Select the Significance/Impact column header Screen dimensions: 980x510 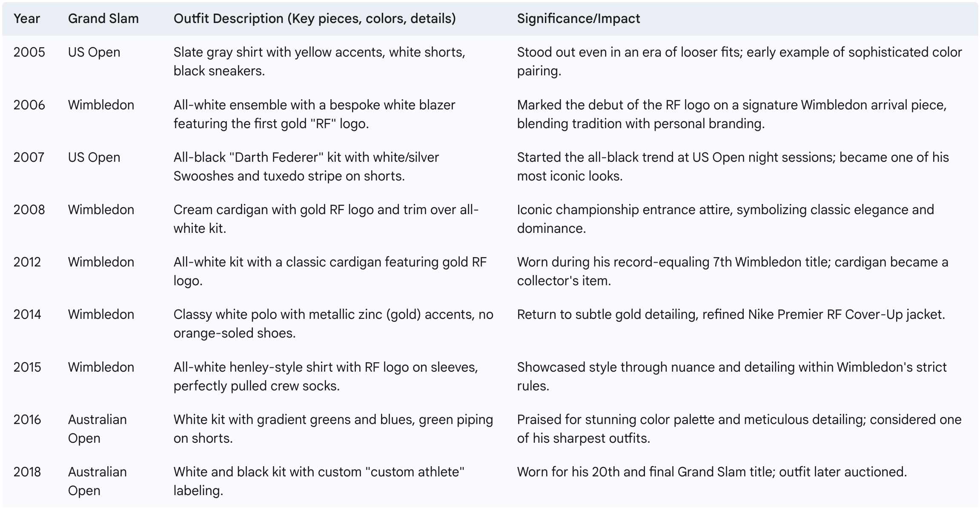click(579, 19)
